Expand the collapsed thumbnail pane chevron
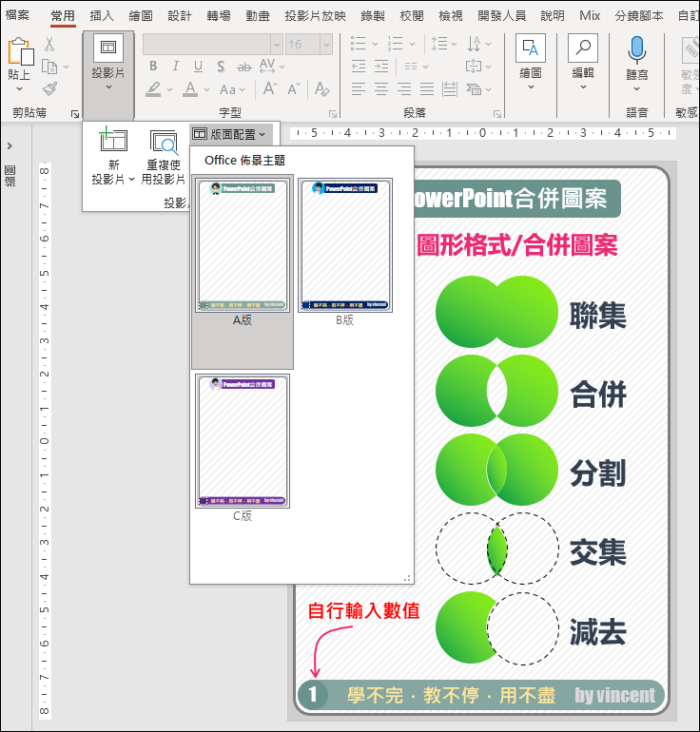Viewport: 700px width, 732px height. (10, 146)
